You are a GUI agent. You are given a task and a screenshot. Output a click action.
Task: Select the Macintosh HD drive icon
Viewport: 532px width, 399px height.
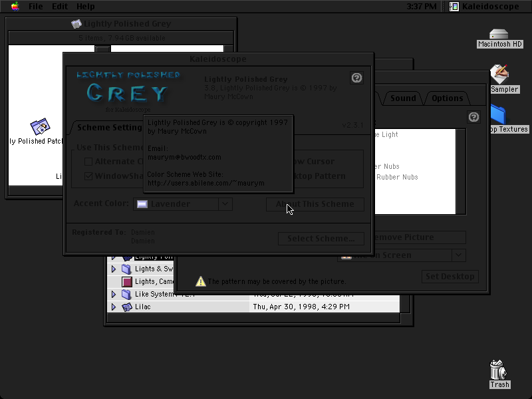point(499,35)
